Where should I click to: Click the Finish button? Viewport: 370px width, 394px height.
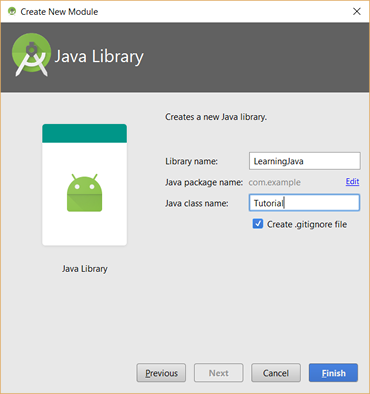coord(333,373)
